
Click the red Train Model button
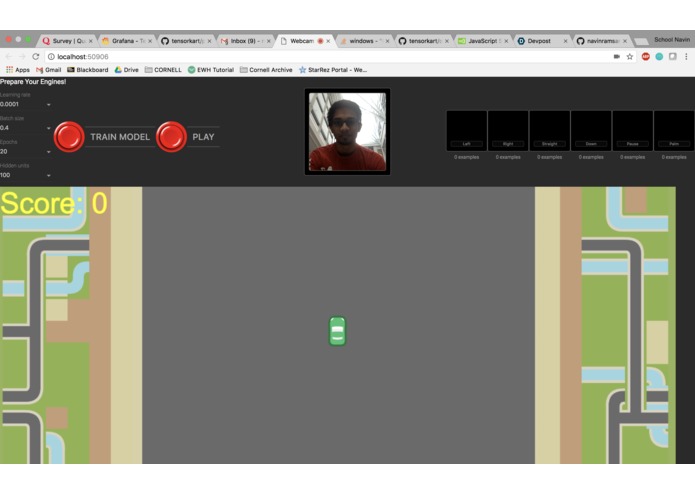click(x=69, y=137)
